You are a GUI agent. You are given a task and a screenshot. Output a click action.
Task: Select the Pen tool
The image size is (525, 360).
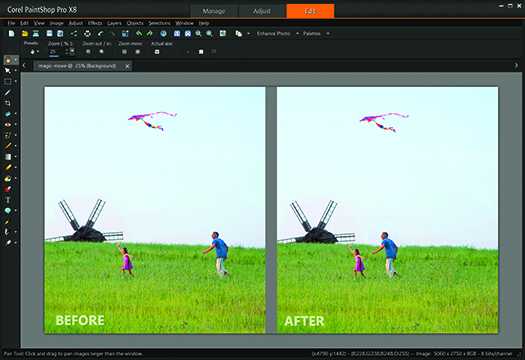[x=8, y=221]
